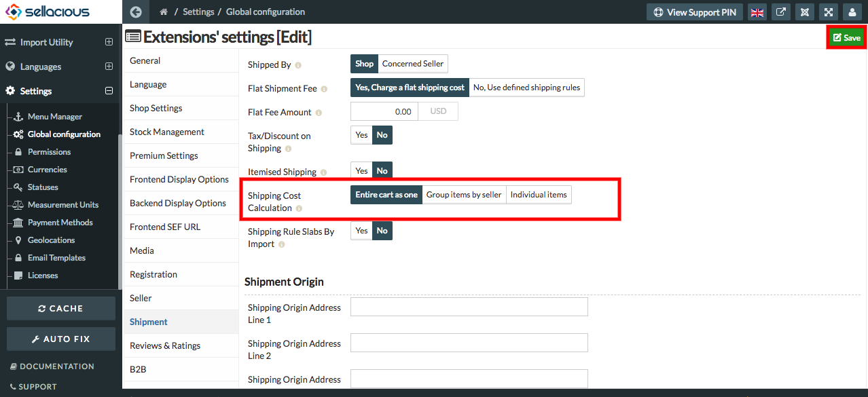Screen dimensions: 868x397
Task: Open site in new window icon
Action: click(x=781, y=12)
